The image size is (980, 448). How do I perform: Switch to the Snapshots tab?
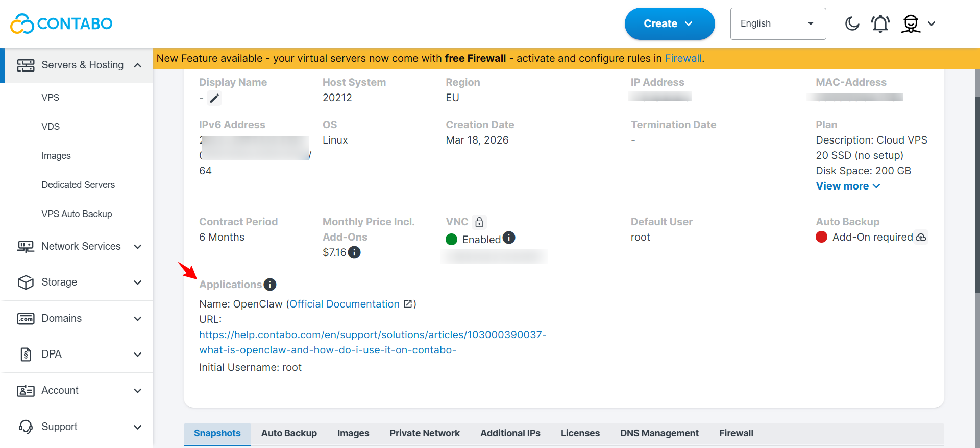click(x=217, y=433)
